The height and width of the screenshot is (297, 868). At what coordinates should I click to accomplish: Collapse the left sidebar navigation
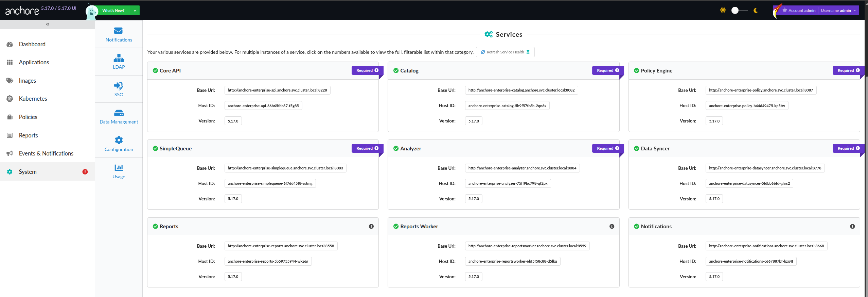pos(48,24)
